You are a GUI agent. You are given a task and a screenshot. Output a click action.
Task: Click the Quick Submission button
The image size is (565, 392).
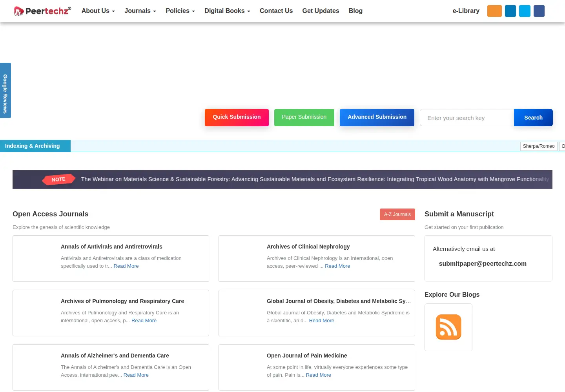(237, 117)
